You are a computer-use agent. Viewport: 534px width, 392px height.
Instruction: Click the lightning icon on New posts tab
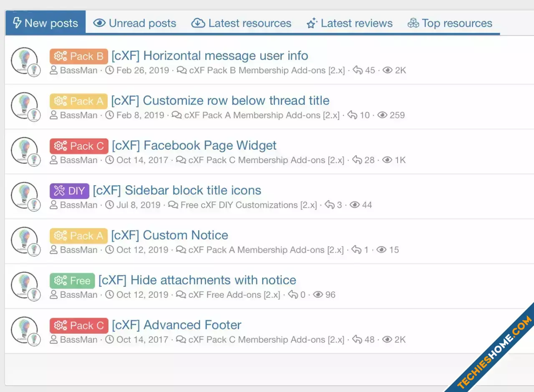[x=17, y=23]
